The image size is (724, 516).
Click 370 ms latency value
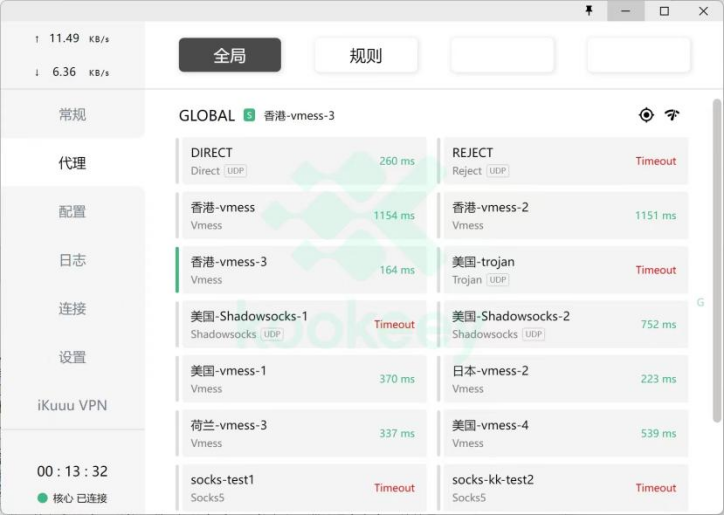click(397, 379)
